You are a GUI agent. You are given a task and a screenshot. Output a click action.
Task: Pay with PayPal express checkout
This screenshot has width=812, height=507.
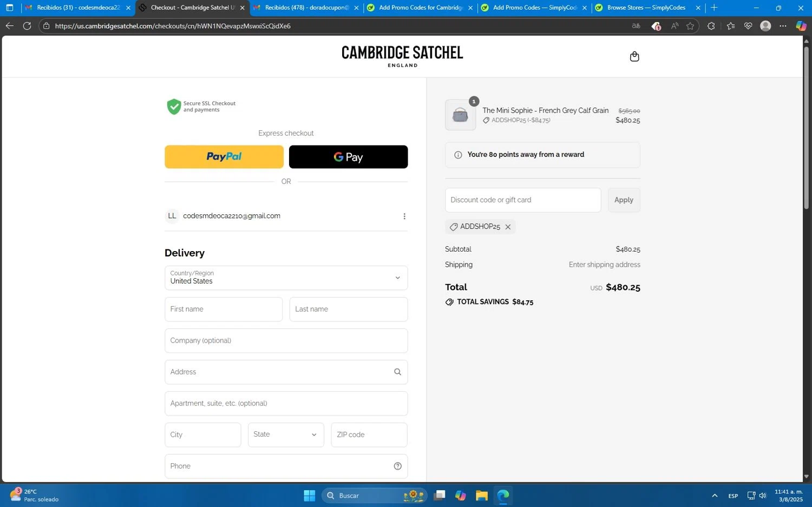[224, 157]
